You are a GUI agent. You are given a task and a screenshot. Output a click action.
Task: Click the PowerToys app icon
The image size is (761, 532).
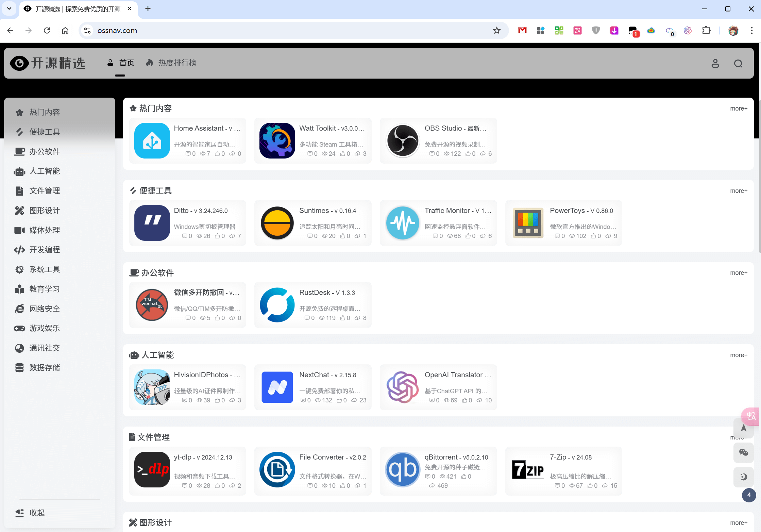(x=528, y=223)
